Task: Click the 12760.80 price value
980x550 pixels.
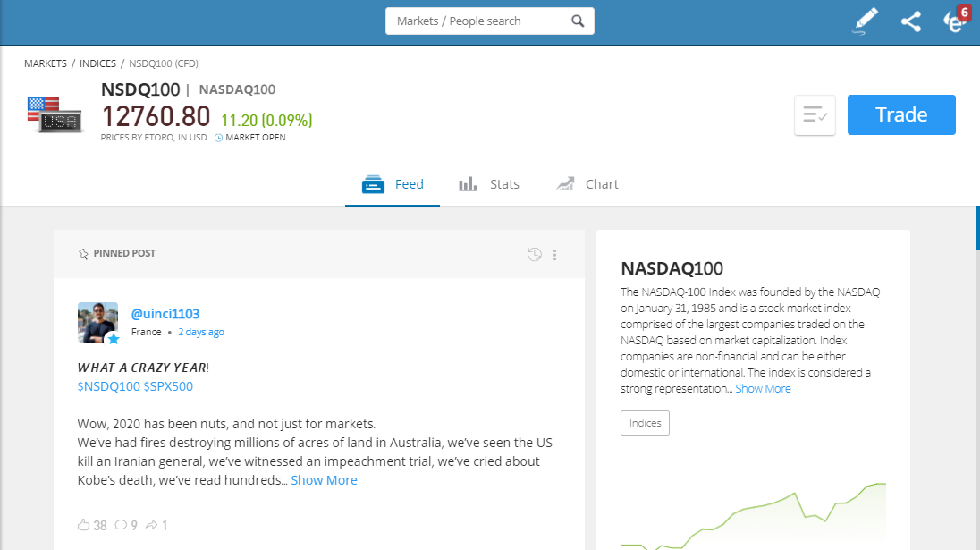Action: click(156, 116)
